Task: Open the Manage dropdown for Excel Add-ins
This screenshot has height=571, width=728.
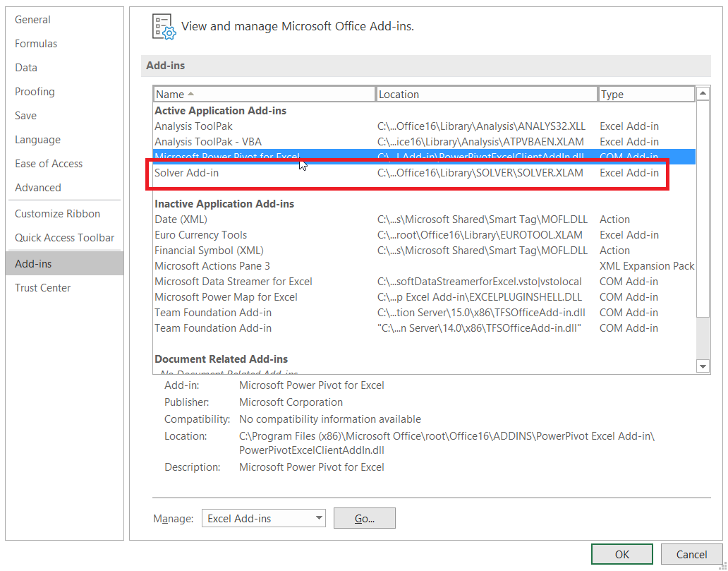Action: [319, 519]
